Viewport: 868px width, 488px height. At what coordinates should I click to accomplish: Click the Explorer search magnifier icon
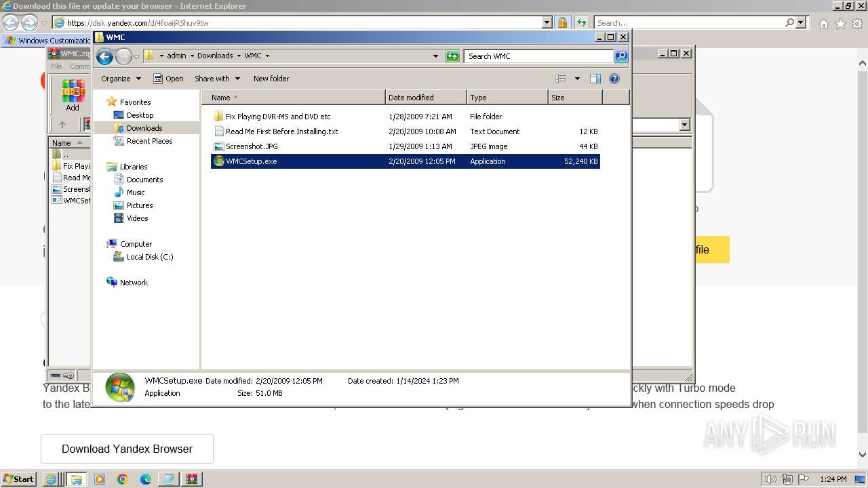(621, 56)
